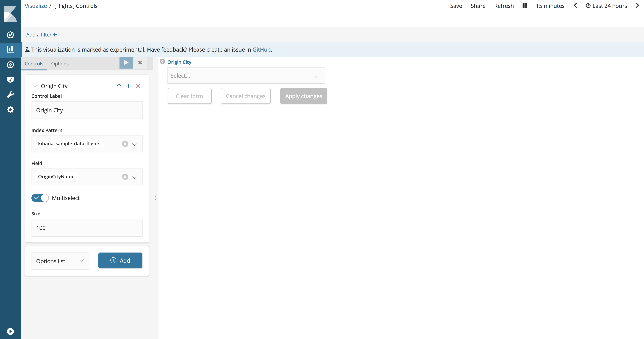Image resolution: width=644 pixels, height=339 pixels.
Task: Open Dev Tools via the wrench icon
Action: tap(10, 94)
